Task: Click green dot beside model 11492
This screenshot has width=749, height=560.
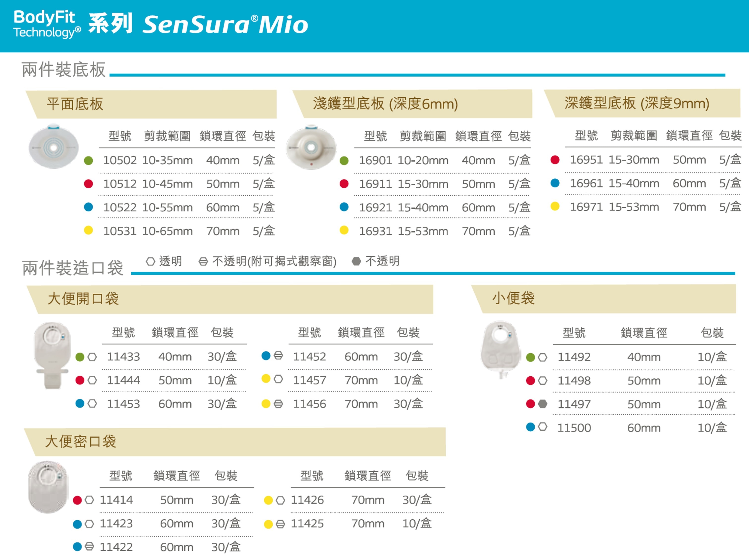Action: (x=531, y=357)
